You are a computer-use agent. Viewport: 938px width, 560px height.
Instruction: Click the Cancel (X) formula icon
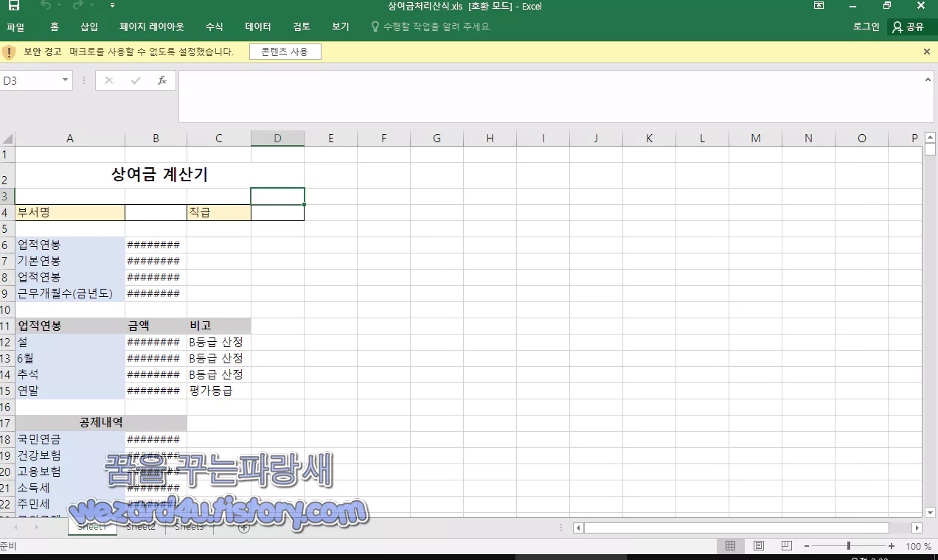click(109, 81)
